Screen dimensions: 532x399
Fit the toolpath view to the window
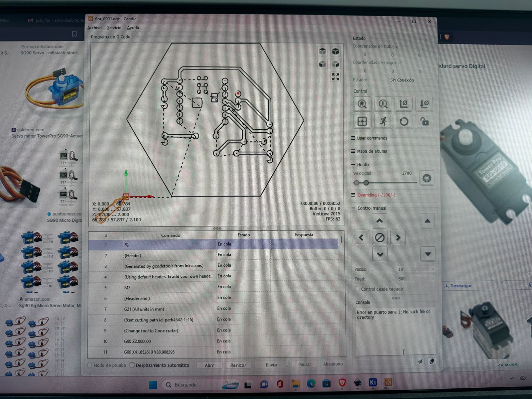[x=335, y=77]
